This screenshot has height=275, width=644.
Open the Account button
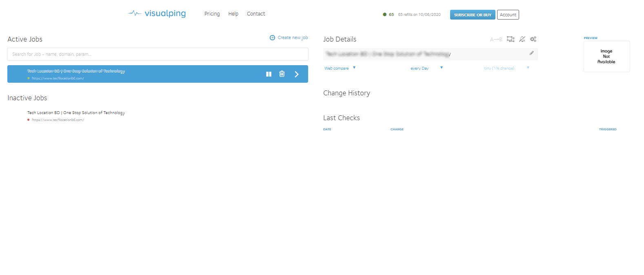tap(508, 15)
